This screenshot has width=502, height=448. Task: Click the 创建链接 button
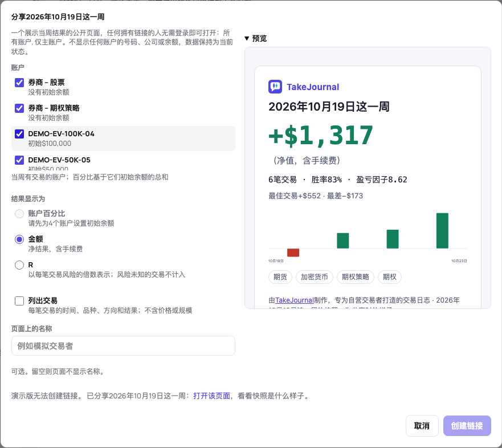pos(467,426)
